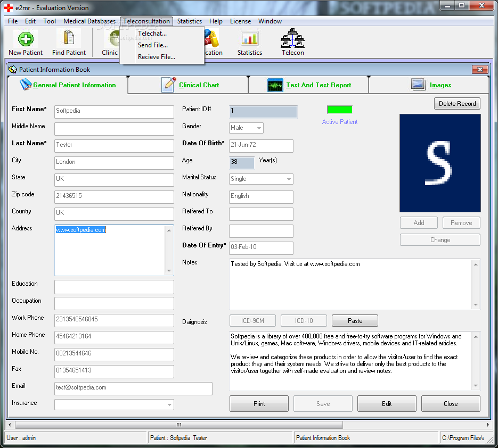498x448 pixels.
Task: Click the Last Name field containing Tester
Action: click(114, 146)
